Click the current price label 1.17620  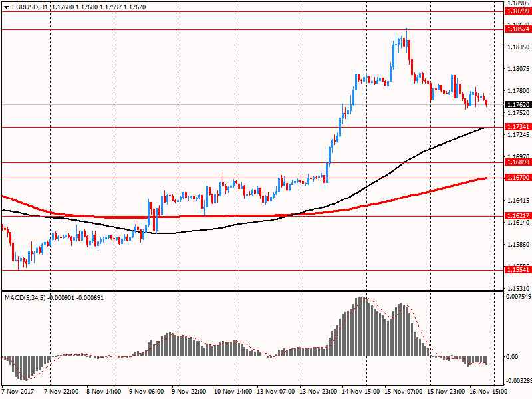click(x=518, y=105)
